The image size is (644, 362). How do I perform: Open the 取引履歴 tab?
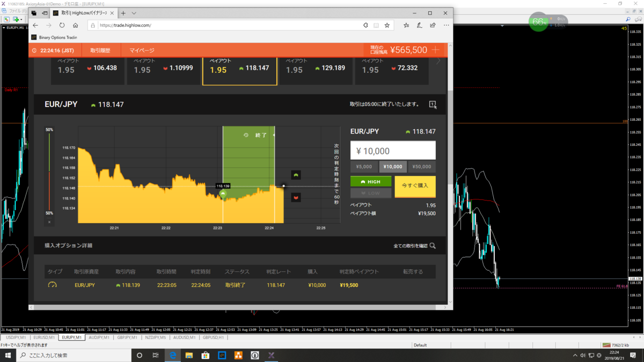tap(100, 50)
